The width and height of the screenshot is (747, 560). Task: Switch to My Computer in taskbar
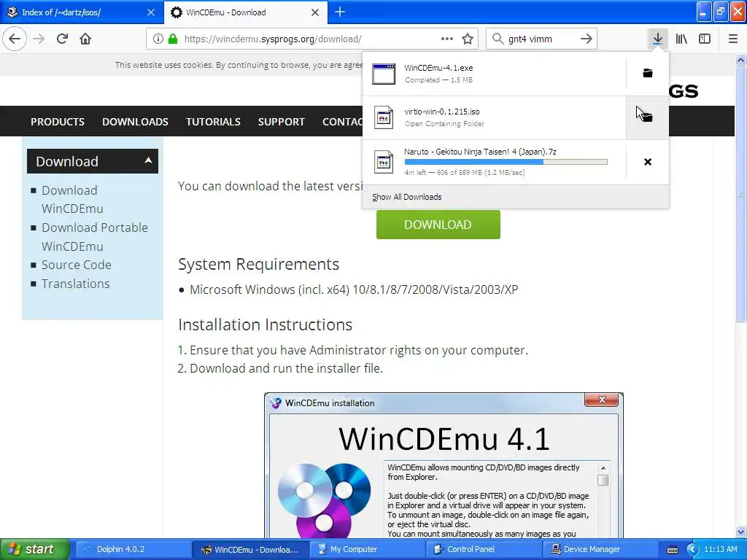click(x=367, y=549)
